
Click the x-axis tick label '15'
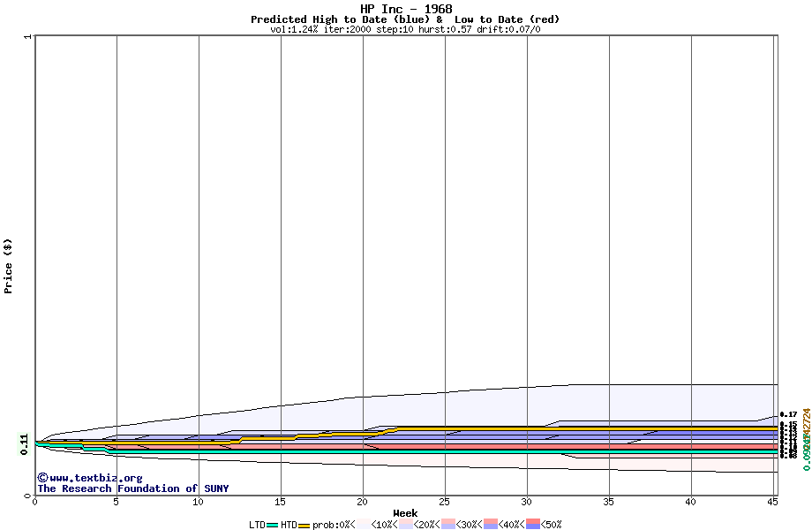coord(280,502)
